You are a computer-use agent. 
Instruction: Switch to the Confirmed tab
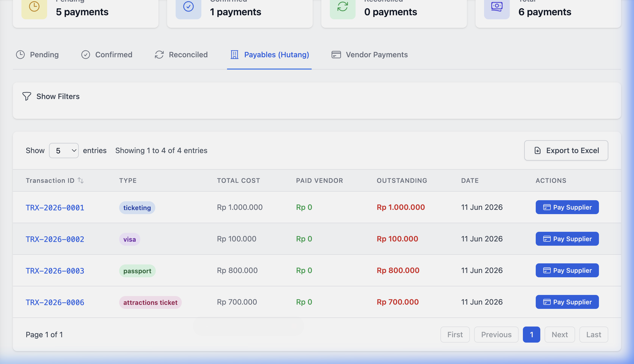(x=107, y=55)
